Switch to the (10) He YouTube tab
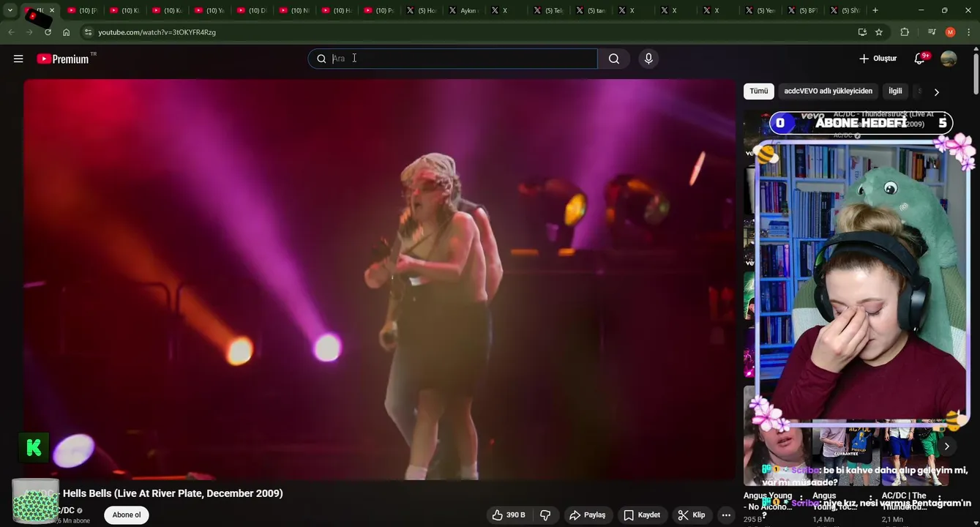The width and height of the screenshot is (980, 527). pyautogui.click(x=337, y=10)
